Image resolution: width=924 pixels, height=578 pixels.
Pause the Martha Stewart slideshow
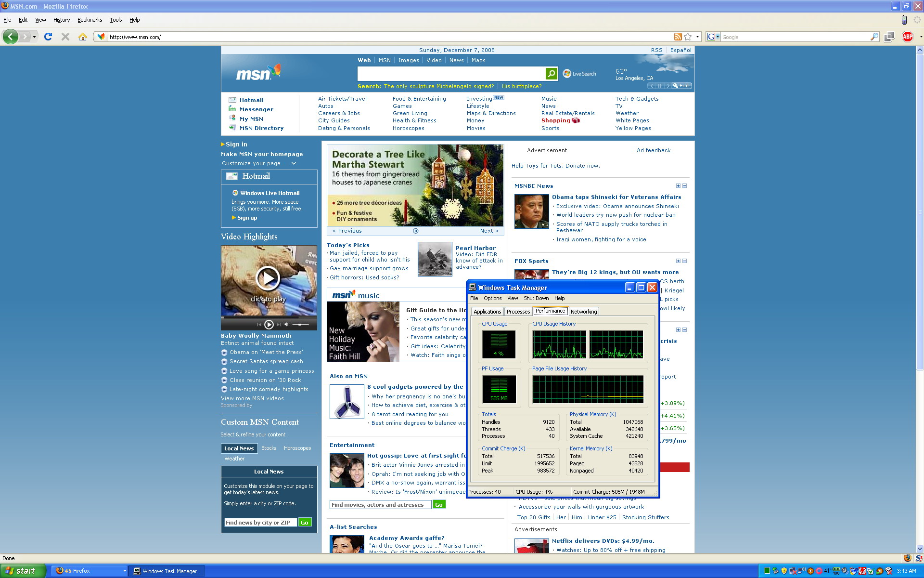416,231
